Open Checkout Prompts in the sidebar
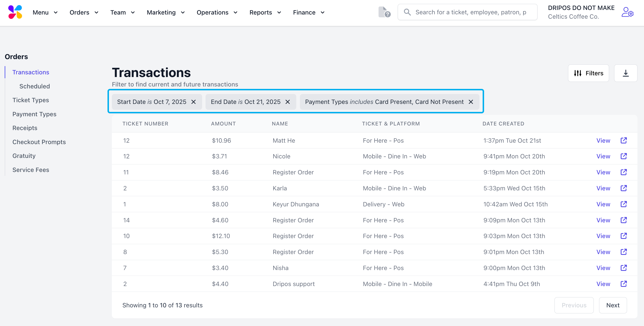Screen dimensions: 644x326 [x=39, y=142]
